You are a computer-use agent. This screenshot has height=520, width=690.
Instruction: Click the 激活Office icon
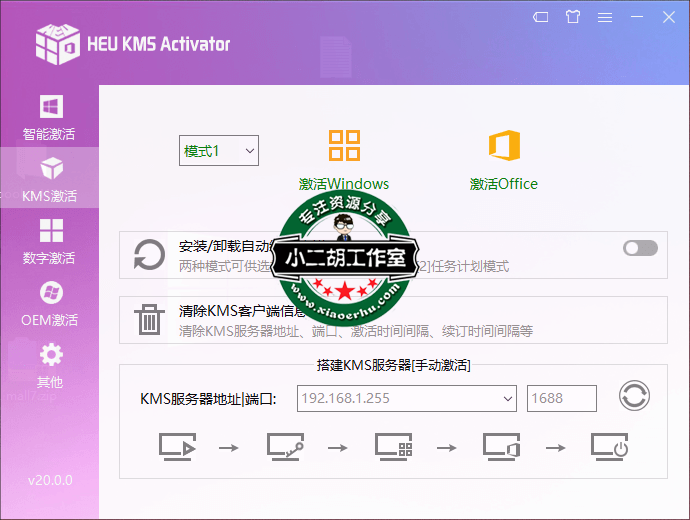pyautogui.click(x=504, y=146)
